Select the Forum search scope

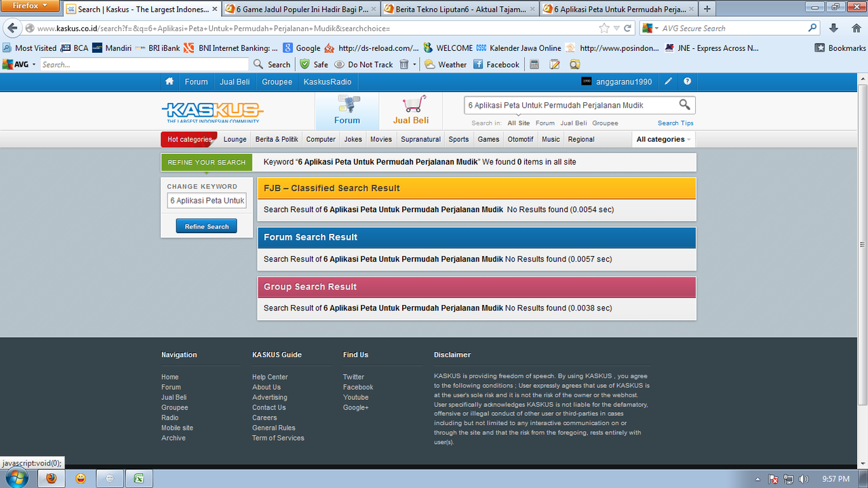(x=545, y=123)
